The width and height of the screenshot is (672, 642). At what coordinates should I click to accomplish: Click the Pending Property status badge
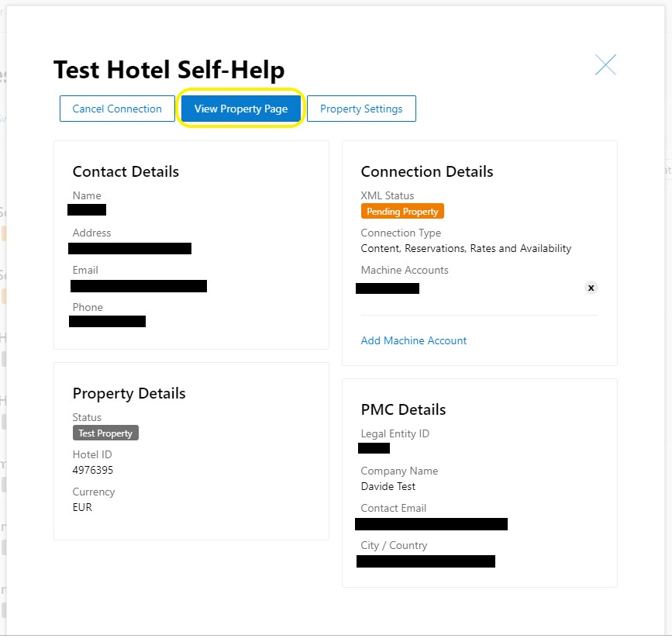pos(402,211)
